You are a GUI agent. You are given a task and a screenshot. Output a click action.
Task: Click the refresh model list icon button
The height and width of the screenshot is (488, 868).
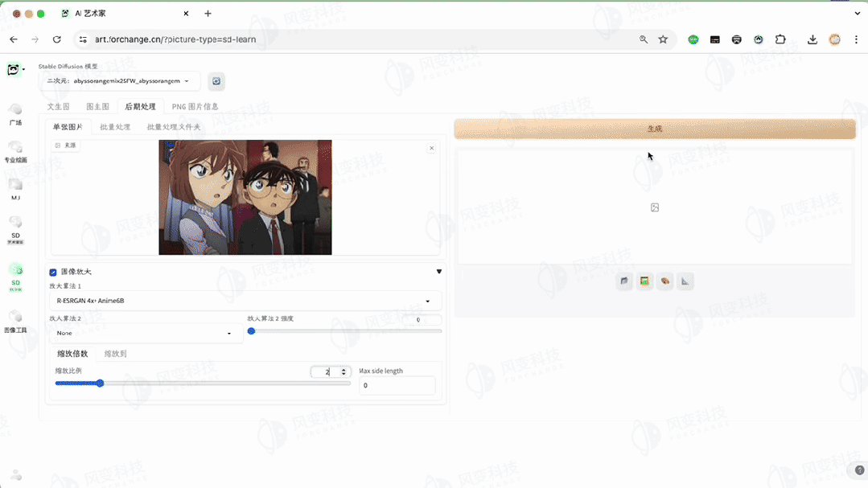tap(216, 81)
